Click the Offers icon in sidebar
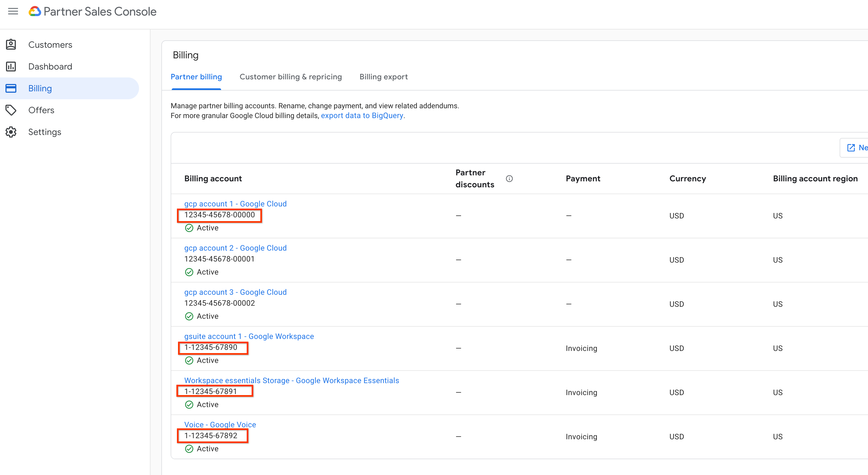Viewport: 868px width, 475px height. [x=13, y=110]
